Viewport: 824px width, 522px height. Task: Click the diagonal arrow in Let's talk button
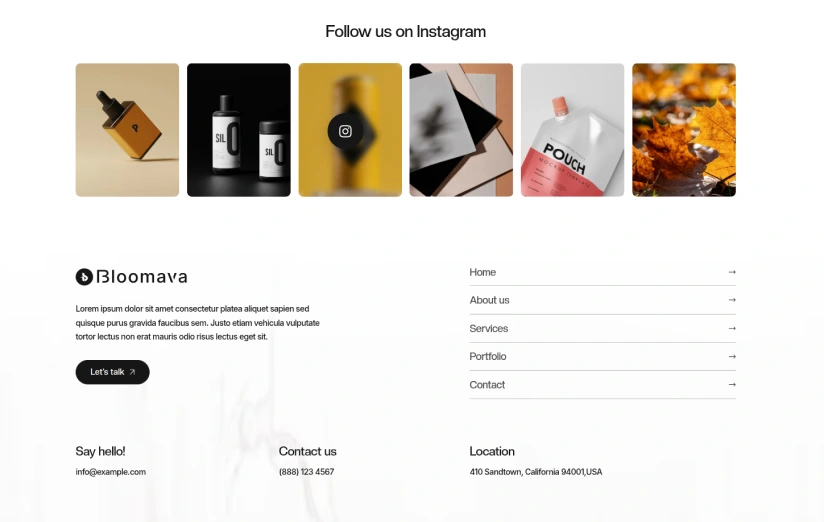(x=132, y=372)
